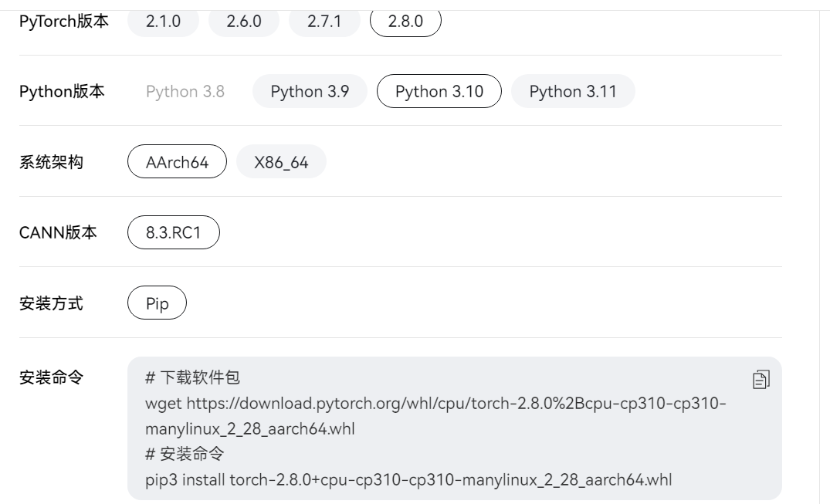Select CANN version 8.3.RC1
This screenshot has height=504, width=830.
(x=174, y=232)
